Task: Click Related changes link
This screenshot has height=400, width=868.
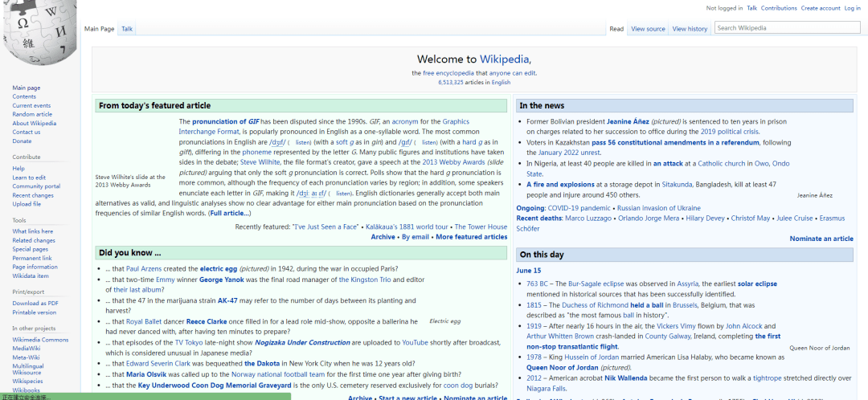Action: coord(34,241)
